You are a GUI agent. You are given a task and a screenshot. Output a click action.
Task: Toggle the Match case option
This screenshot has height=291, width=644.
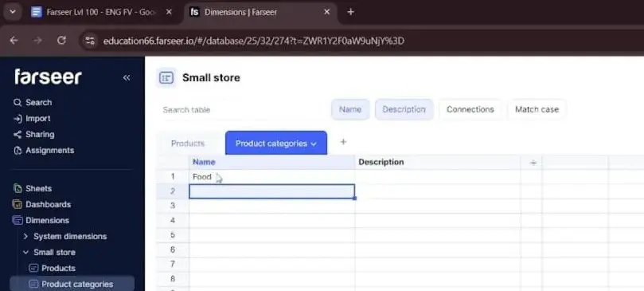click(537, 109)
